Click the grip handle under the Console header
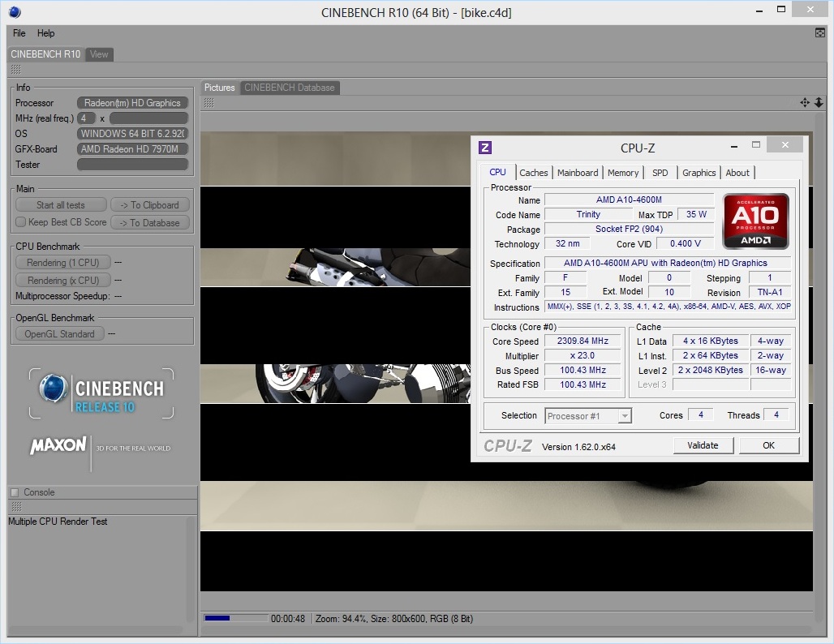834x644 pixels. click(x=16, y=506)
